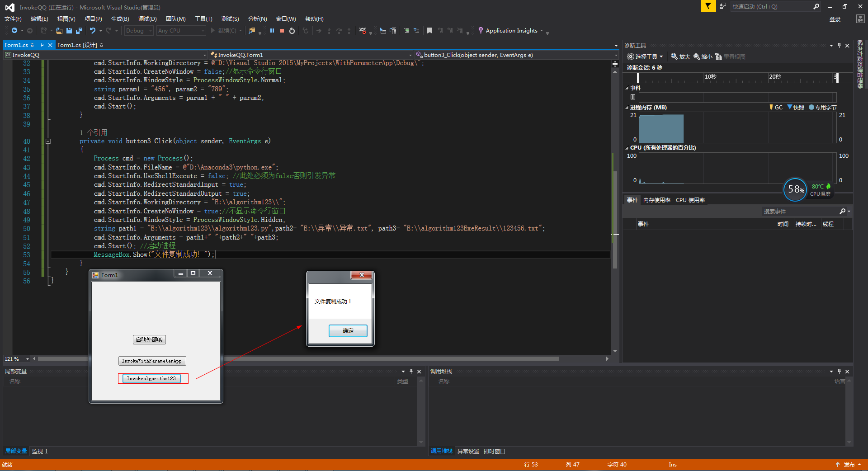Image resolution: width=868 pixels, height=471 pixels.
Task: Toggle 快照 filter in the memory graph
Action: pos(796,107)
